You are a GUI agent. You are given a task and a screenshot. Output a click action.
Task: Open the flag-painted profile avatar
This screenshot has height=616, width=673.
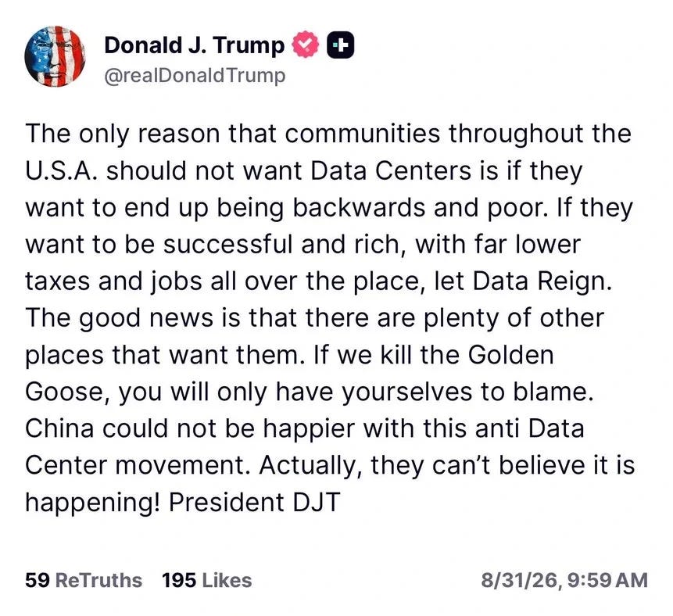coord(55,56)
